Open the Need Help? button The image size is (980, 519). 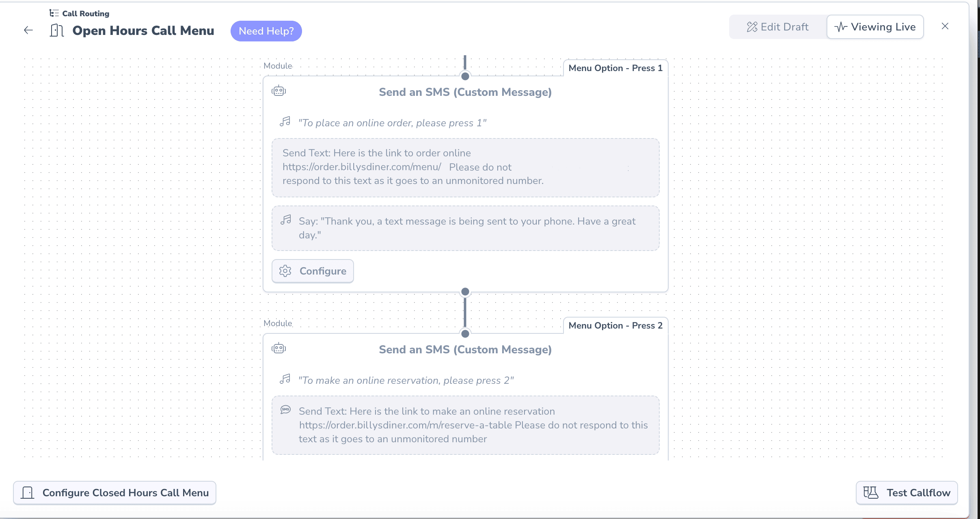[x=266, y=31]
